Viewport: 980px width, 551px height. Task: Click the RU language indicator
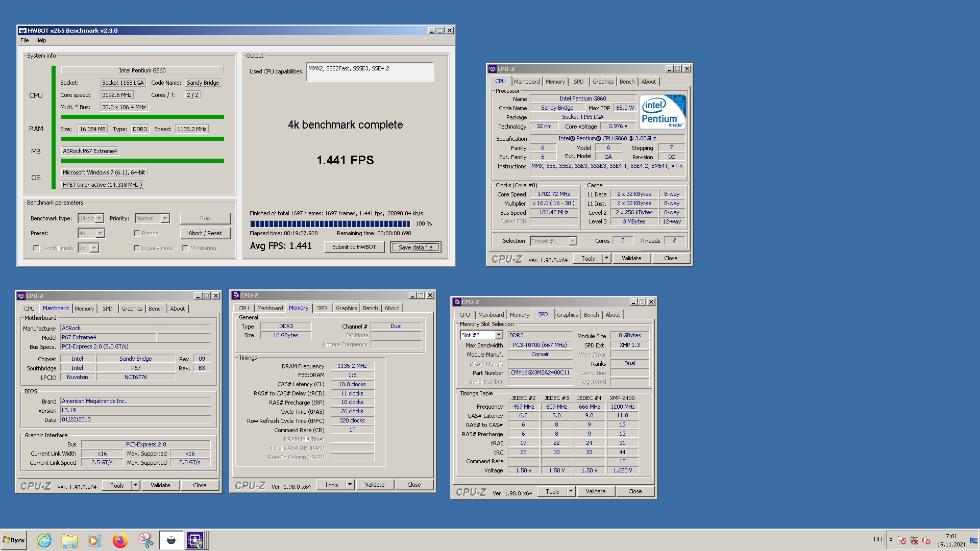[877, 539]
